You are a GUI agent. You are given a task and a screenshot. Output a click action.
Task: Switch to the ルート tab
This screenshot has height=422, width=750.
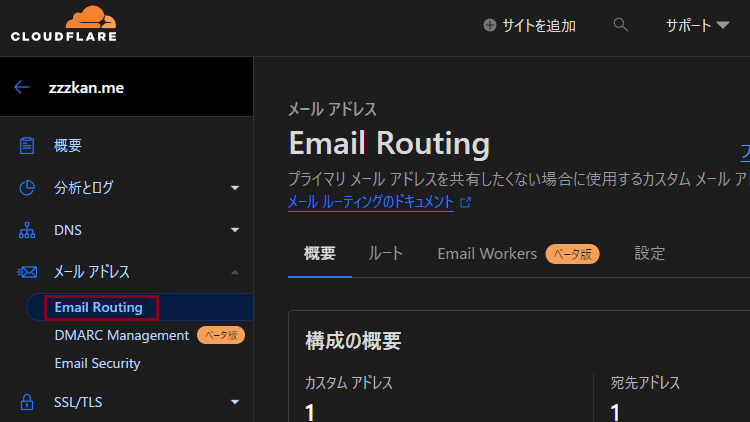(x=386, y=254)
